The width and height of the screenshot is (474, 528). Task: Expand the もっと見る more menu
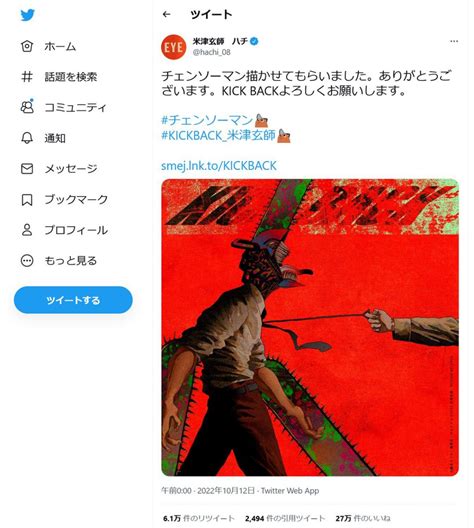27,261
